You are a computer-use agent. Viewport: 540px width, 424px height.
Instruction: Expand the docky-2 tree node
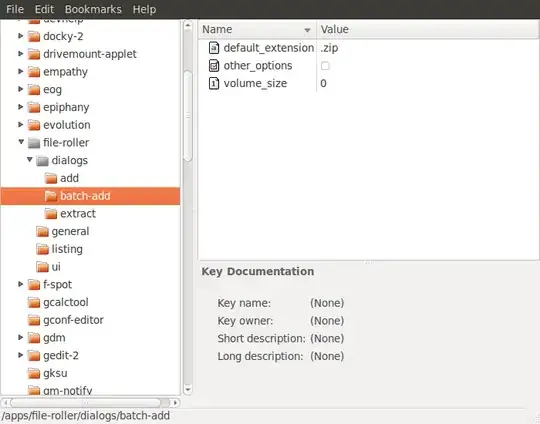pyautogui.click(x=20, y=35)
